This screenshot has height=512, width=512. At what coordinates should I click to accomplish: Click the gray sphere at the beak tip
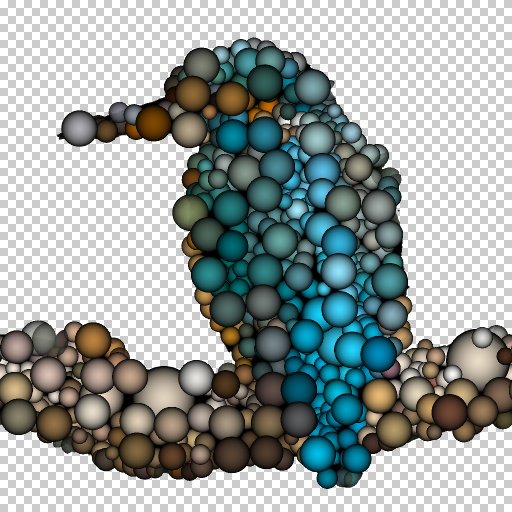[x=79, y=128]
